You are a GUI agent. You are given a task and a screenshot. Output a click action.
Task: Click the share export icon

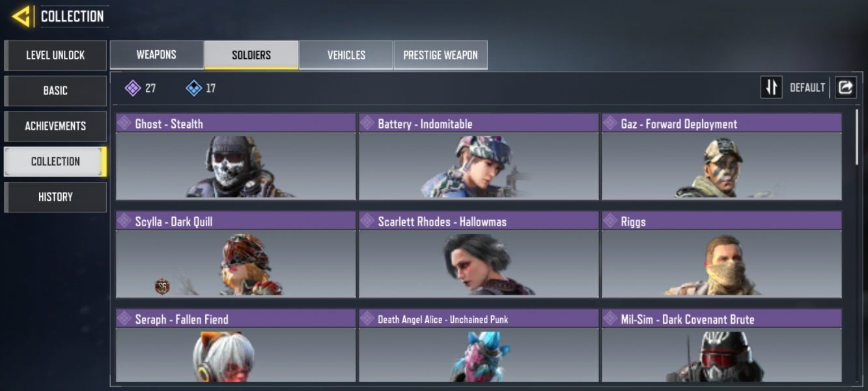tap(845, 87)
